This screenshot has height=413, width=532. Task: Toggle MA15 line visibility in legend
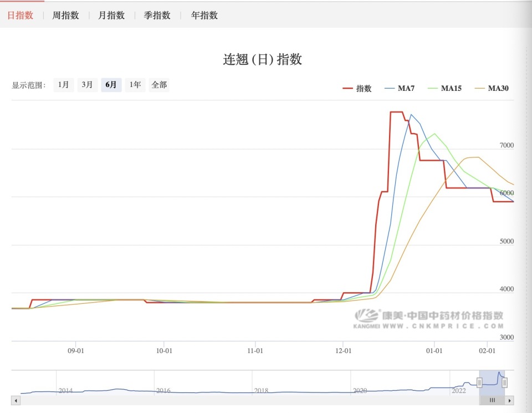coord(451,88)
